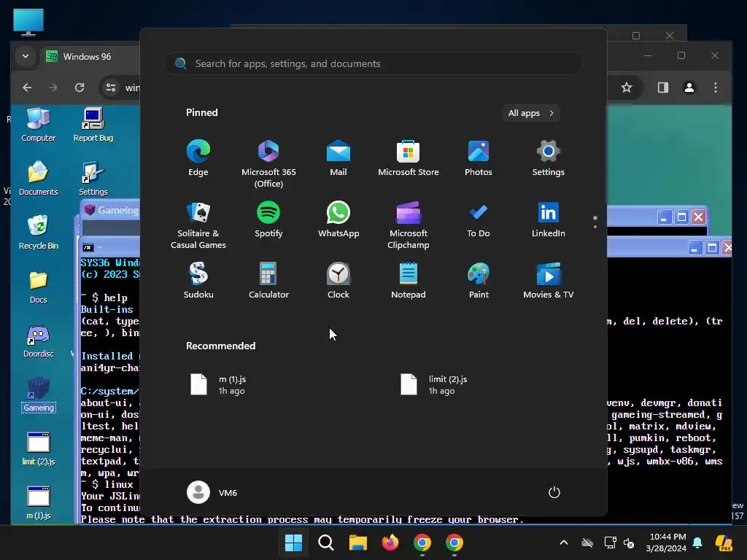Open Settings from pinned apps
This screenshot has width=747, height=560.
pyautogui.click(x=549, y=158)
